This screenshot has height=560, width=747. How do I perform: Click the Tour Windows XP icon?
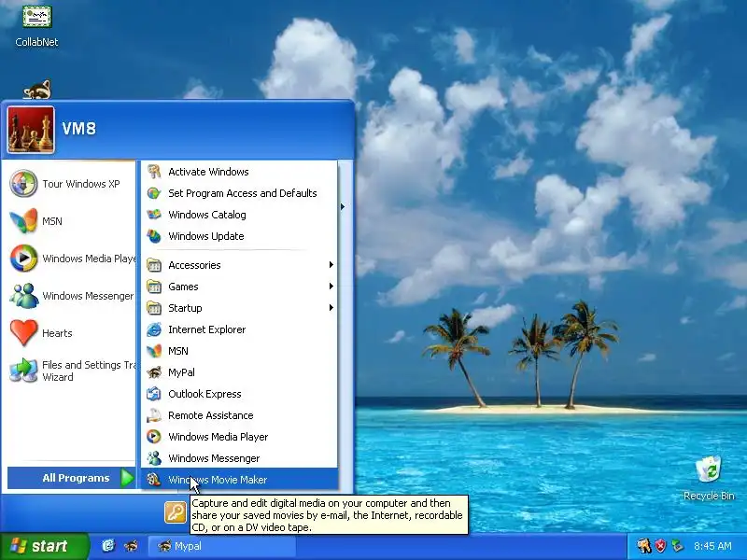23,183
